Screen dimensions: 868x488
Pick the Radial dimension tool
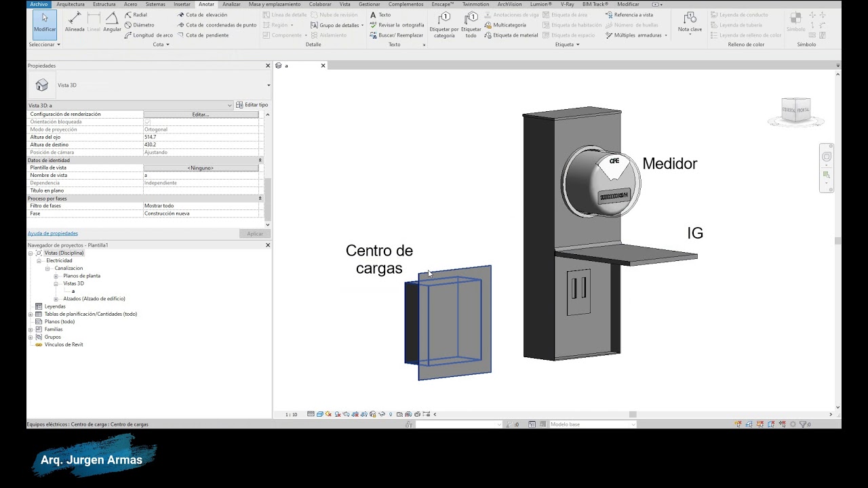coord(136,15)
